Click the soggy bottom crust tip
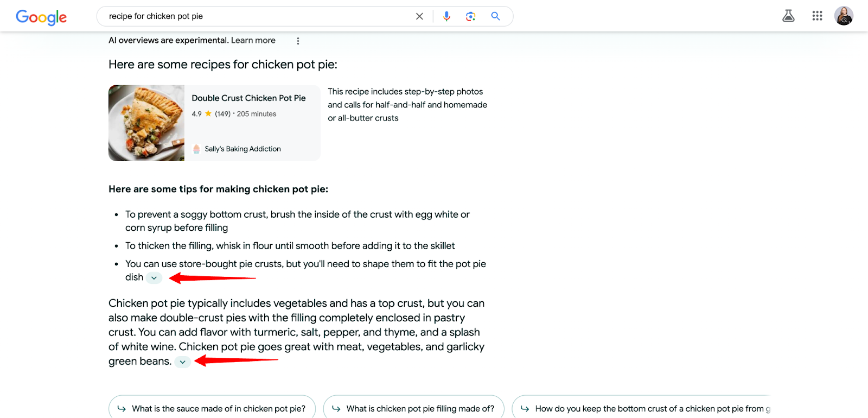Image resolution: width=868 pixels, height=418 pixels. pos(297,221)
